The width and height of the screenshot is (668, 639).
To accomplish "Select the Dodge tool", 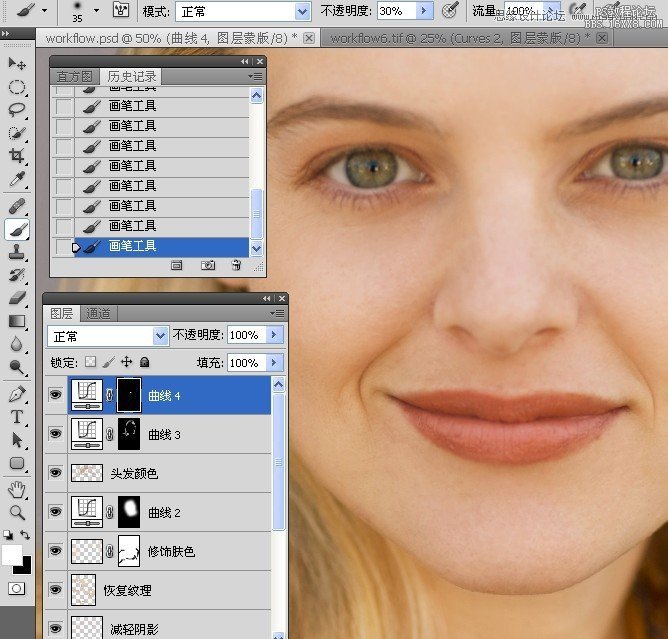I will coord(17,367).
